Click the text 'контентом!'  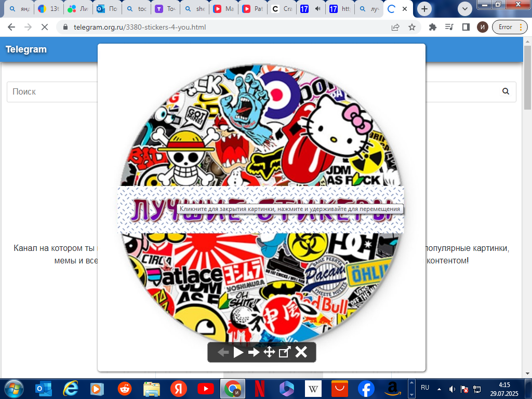click(x=447, y=261)
